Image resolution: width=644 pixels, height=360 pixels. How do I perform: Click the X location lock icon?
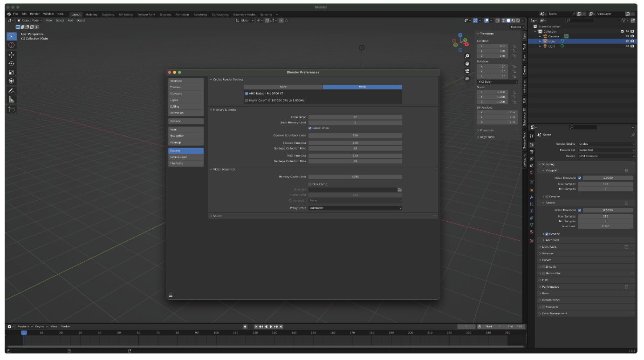click(x=514, y=46)
